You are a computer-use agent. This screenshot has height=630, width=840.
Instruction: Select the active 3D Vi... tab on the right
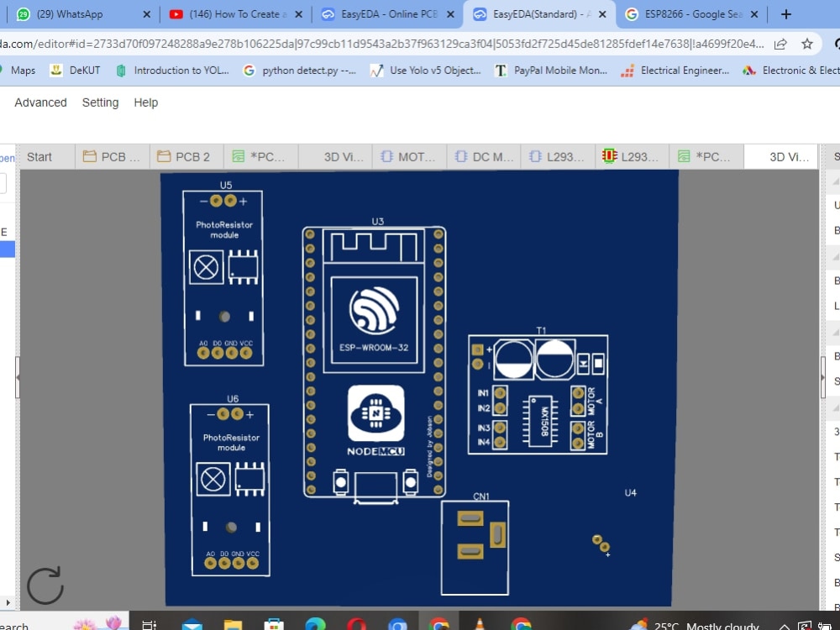coord(781,157)
